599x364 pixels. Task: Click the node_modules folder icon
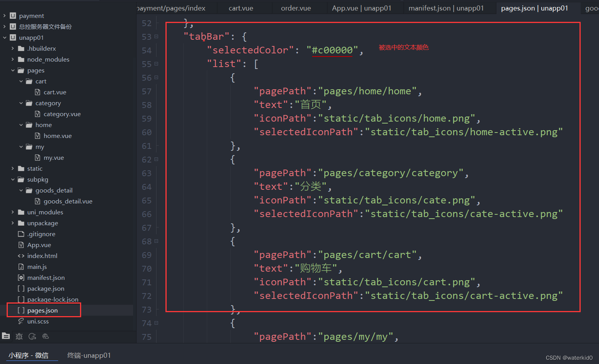(21, 59)
